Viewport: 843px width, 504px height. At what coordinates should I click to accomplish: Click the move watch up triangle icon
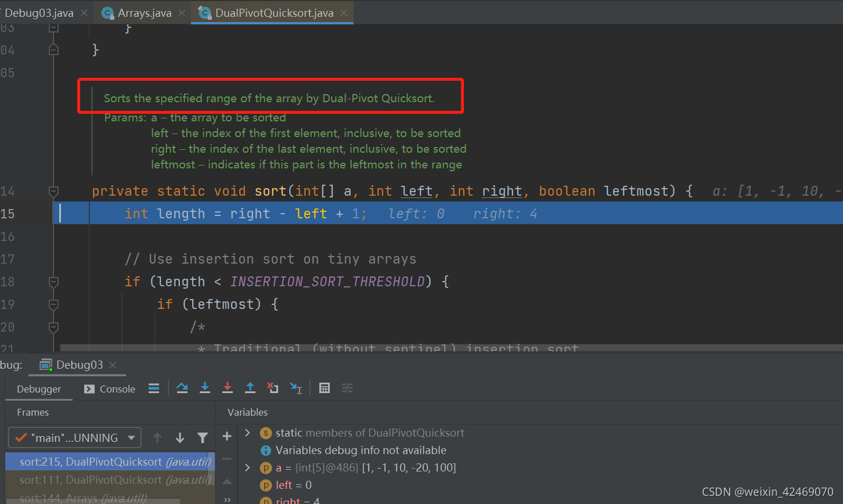[227, 481]
